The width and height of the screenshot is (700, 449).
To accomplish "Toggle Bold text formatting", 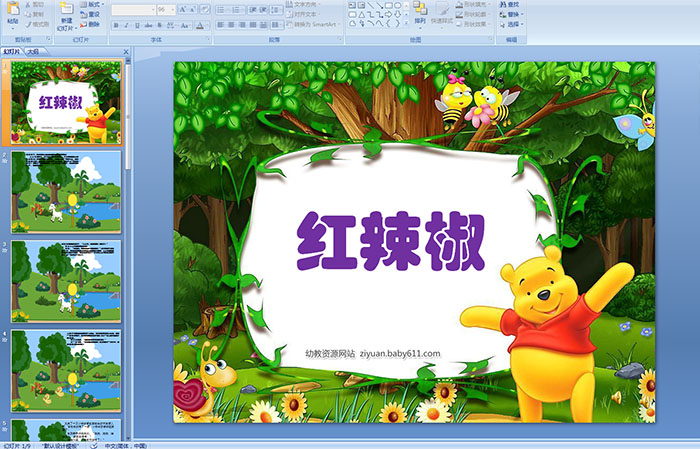I will [x=114, y=25].
